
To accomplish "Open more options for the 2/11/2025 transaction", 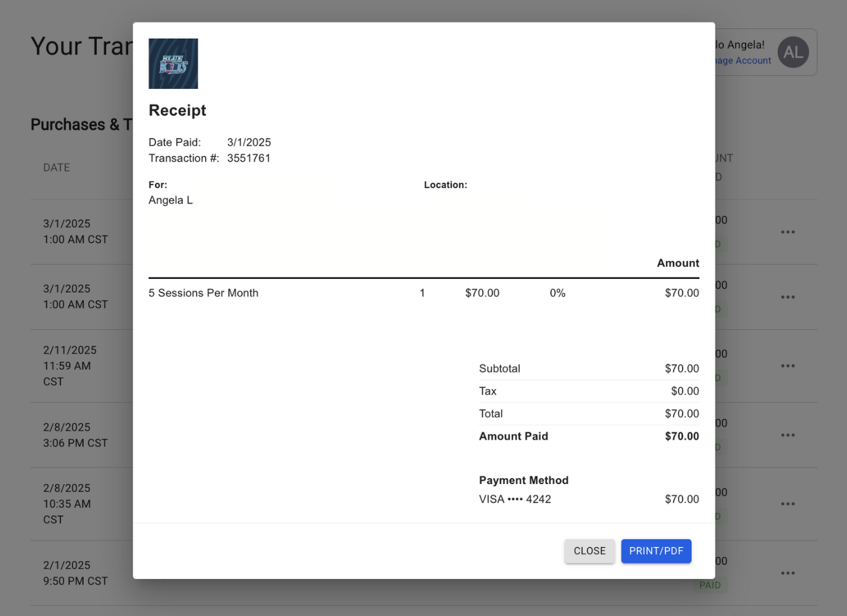I will [787, 366].
